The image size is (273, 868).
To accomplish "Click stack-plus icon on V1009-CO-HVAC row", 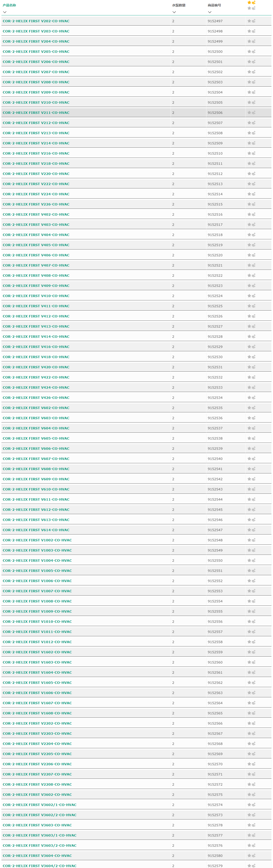I will click(254, 611).
